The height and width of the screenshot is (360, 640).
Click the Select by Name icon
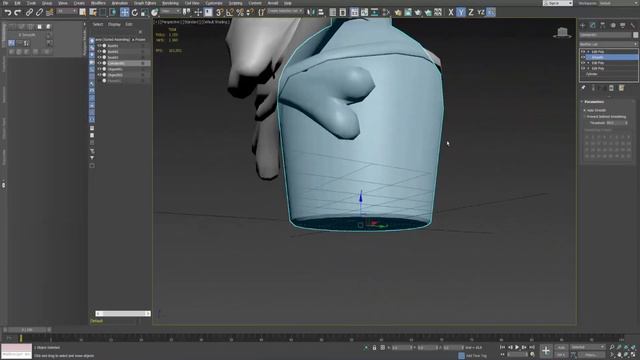click(93, 13)
